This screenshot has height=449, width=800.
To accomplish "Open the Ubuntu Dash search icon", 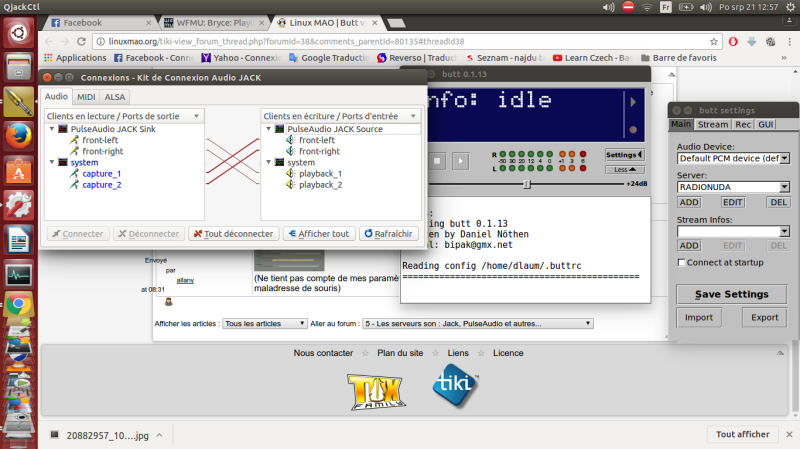I will (x=18, y=33).
